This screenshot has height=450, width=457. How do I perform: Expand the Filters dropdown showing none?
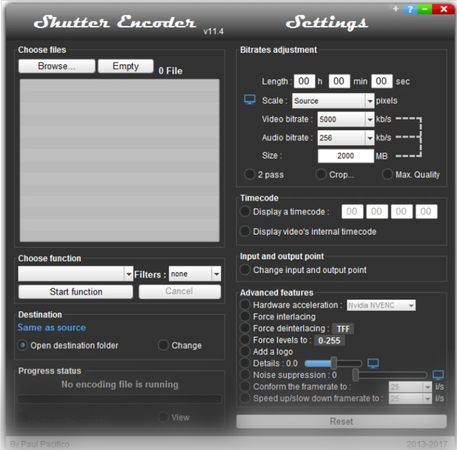click(x=195, y=274)
